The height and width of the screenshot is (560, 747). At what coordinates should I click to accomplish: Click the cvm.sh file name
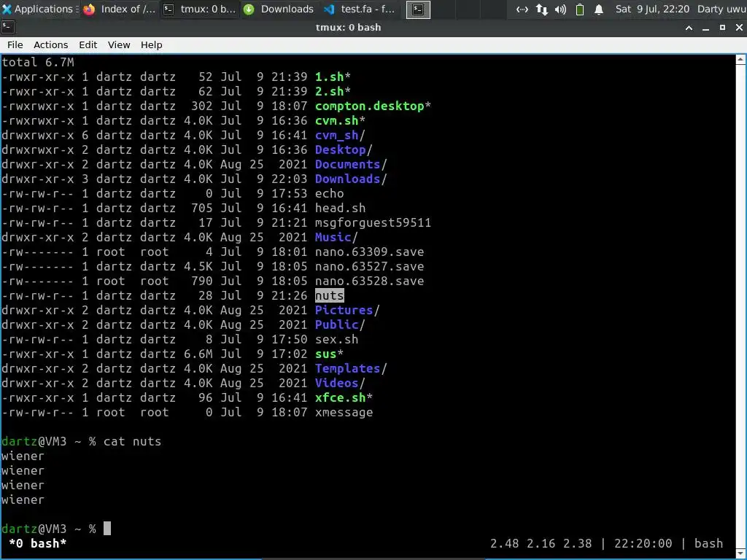[336, 120]
